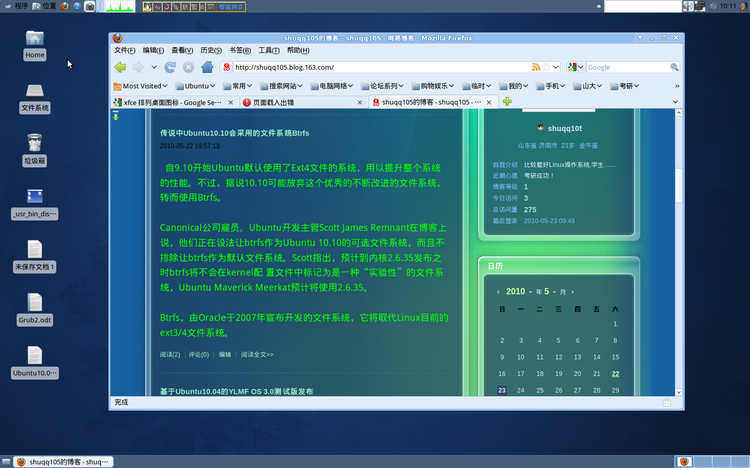Click in the Firefox address bar

click(x=381, y=67)
